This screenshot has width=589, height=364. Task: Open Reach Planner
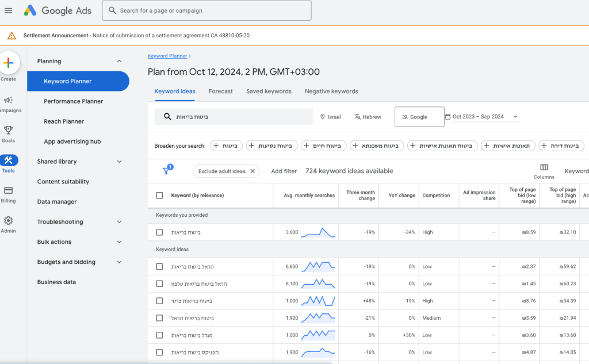click(x=64, y=121)
